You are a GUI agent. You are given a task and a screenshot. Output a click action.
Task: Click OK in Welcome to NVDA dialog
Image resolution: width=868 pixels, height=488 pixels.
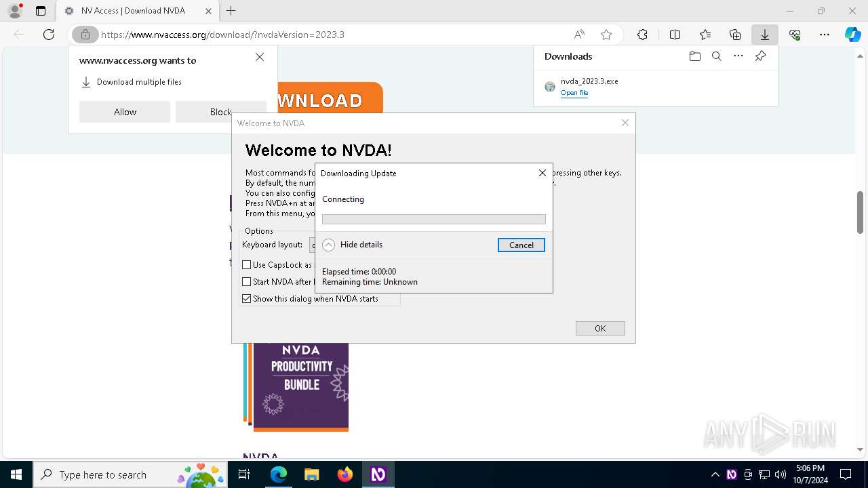point(600,328)
